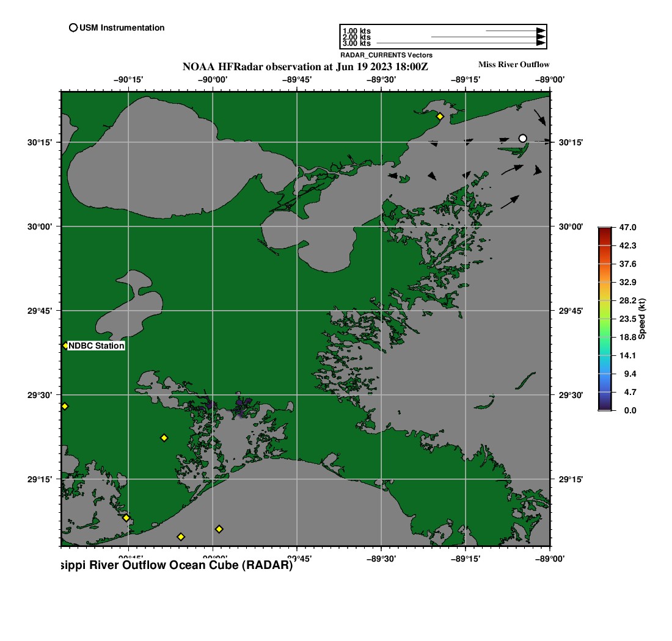Select the northernmost yellow diamond marker on the map
672x641 pixels.
pos(440,116)
